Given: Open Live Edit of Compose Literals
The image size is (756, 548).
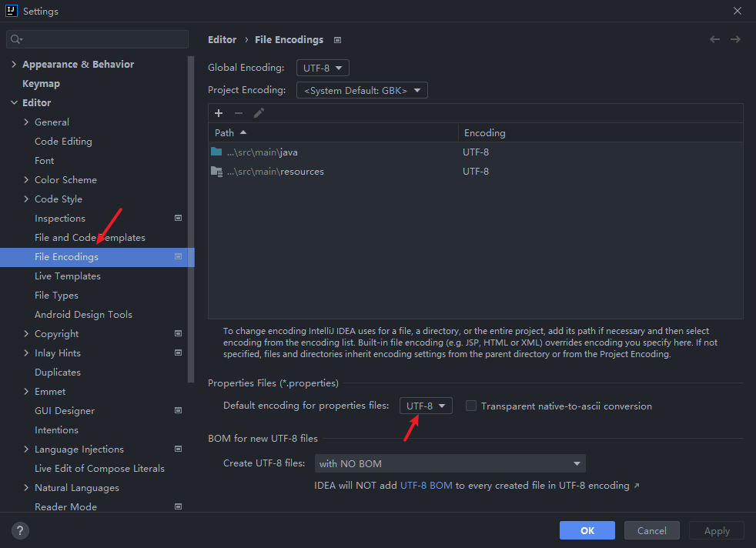Looking at the screenshot, I should (99, 469).
